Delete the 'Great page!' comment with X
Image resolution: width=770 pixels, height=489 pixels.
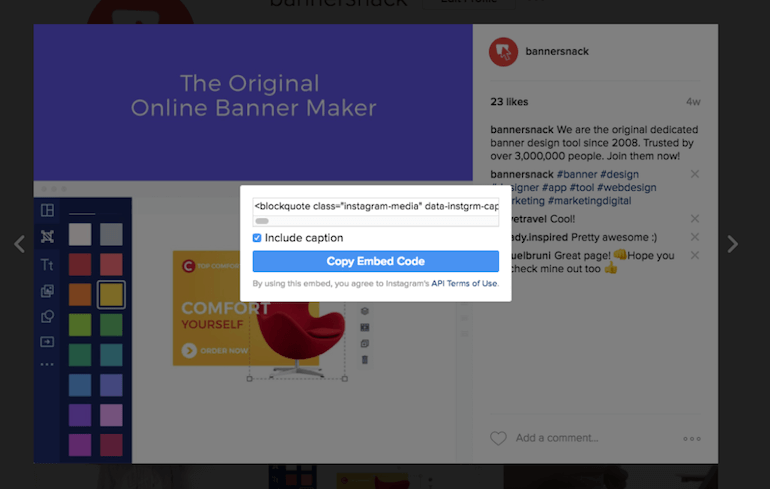pos(694,255)
